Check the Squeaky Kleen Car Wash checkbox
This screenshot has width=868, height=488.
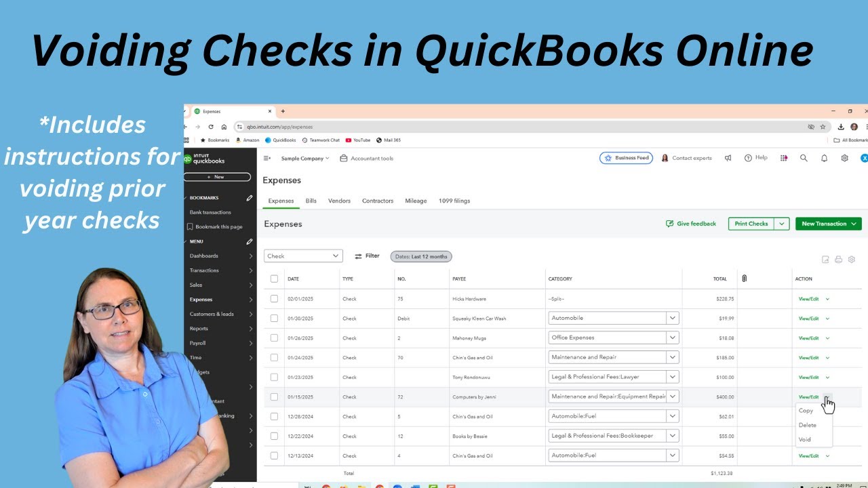pos(274,318)
